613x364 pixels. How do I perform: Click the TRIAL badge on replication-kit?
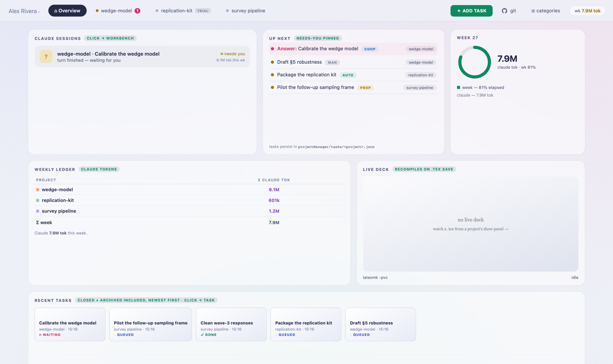tap(203, 11)
